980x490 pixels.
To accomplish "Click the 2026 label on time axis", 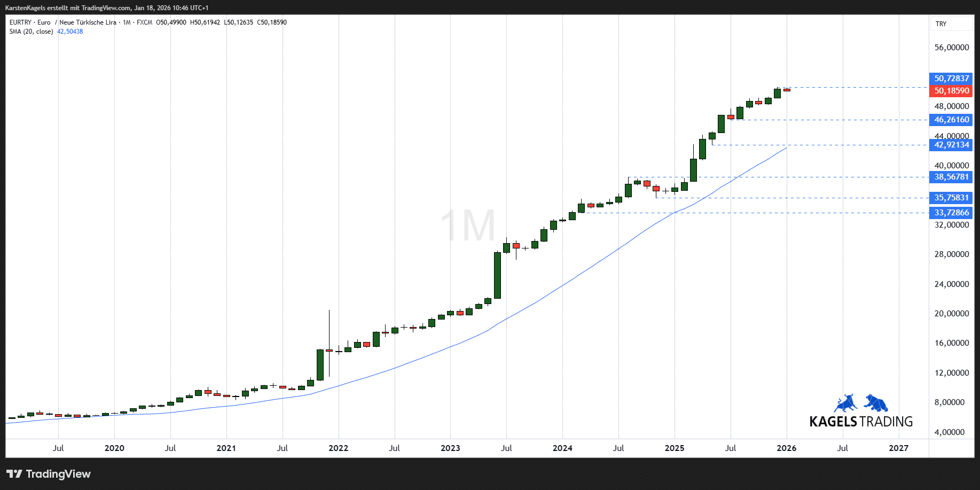I will point(786,448).
